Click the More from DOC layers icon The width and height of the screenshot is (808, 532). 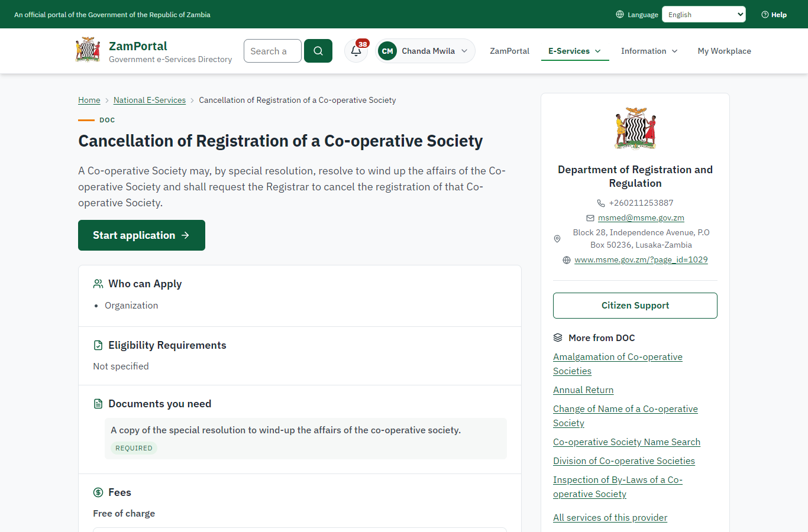(x=558, y=338)
